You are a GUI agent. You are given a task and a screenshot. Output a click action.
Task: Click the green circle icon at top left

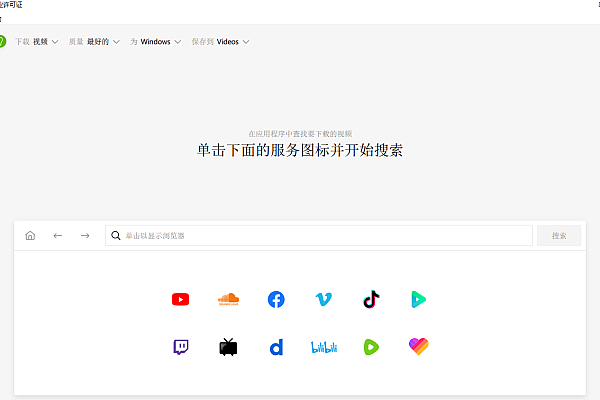[2, 41]
